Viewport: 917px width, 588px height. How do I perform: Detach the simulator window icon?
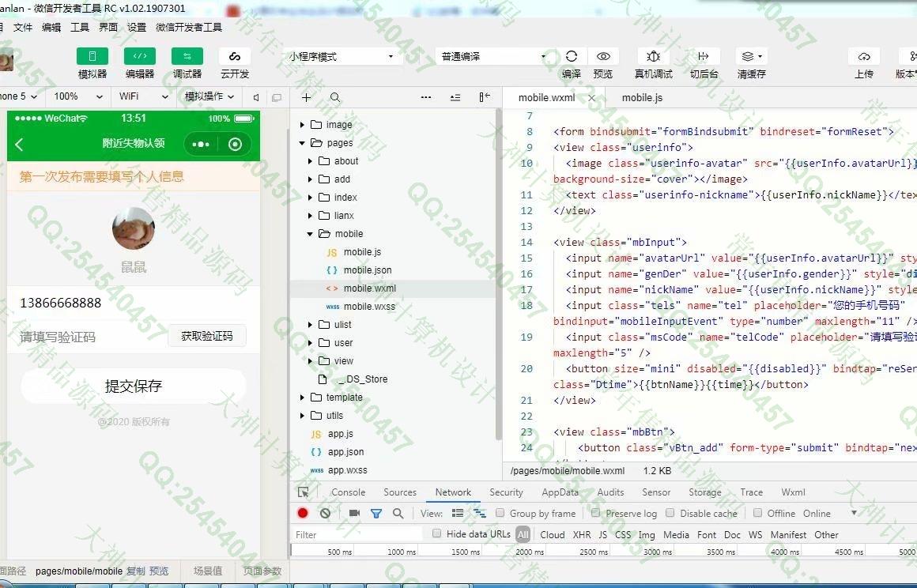coord(277,97)
